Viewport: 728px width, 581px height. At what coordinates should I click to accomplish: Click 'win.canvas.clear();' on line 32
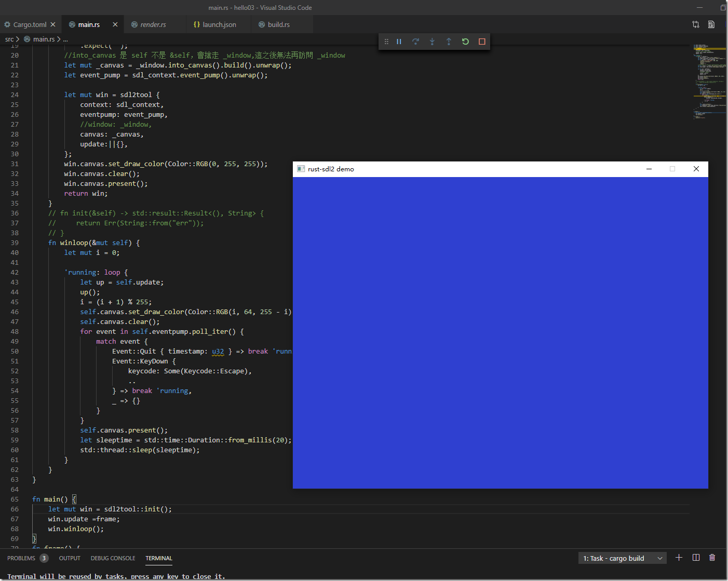(x=102, y=174)
